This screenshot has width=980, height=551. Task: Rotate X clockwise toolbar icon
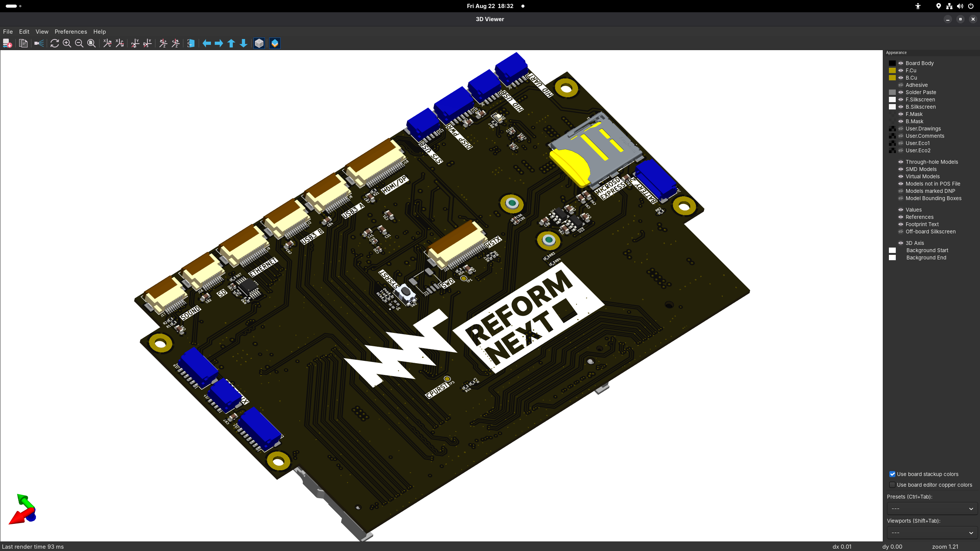(x=108, y=43)
